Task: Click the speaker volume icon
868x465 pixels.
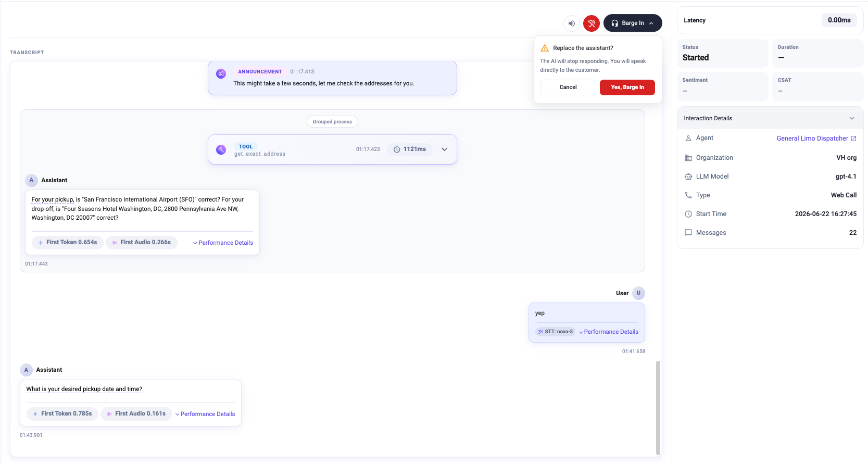Action: click(x=572, y=23)
